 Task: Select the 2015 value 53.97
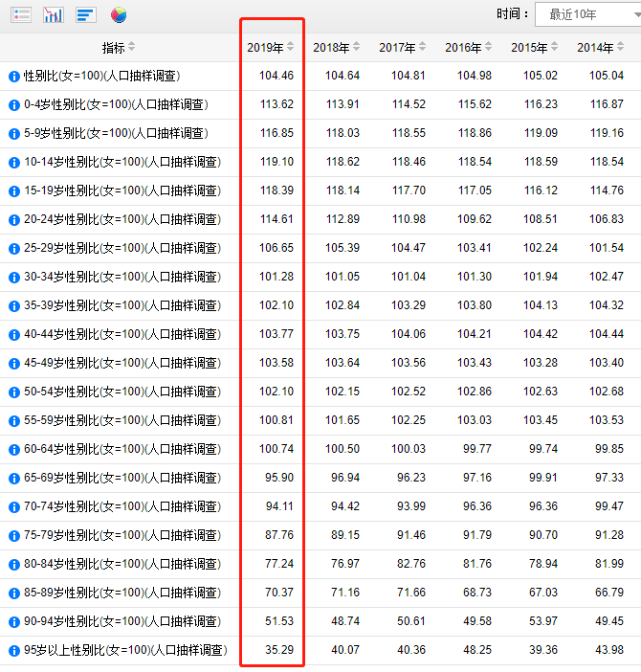pyautogui.click(x=543, y=621)
